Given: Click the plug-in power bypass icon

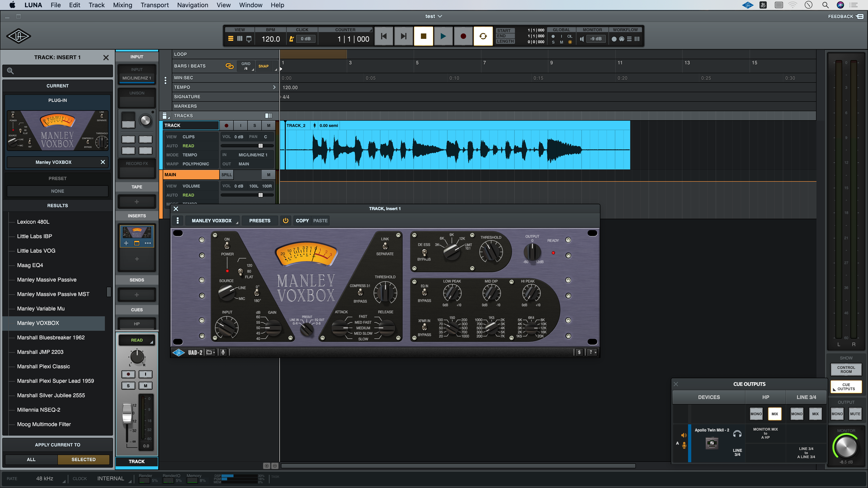Looking at the screenshot, I should pos(285,221).
